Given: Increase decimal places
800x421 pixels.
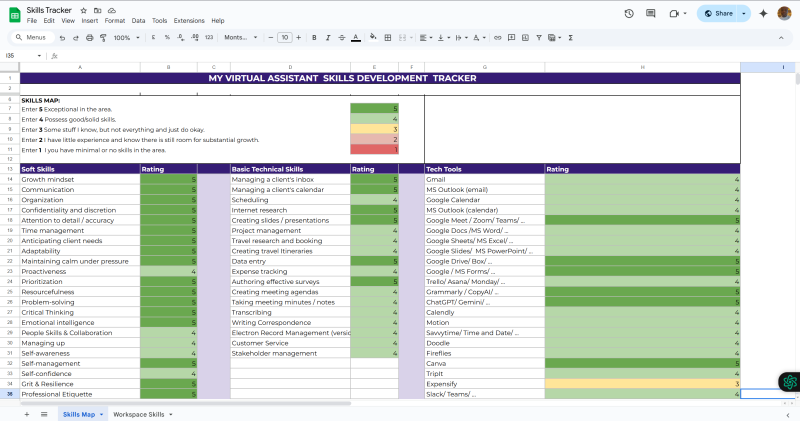Looking at the screenshot, I should (195, 38).
